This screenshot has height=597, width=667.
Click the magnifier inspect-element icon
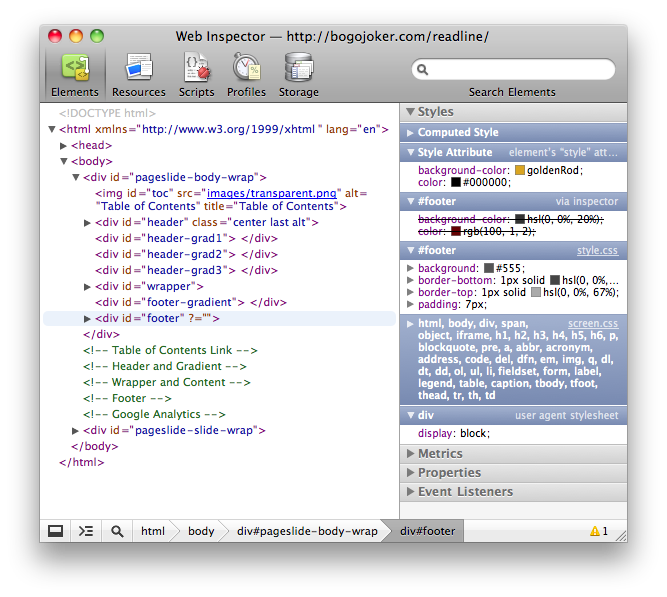coord(117,531)
